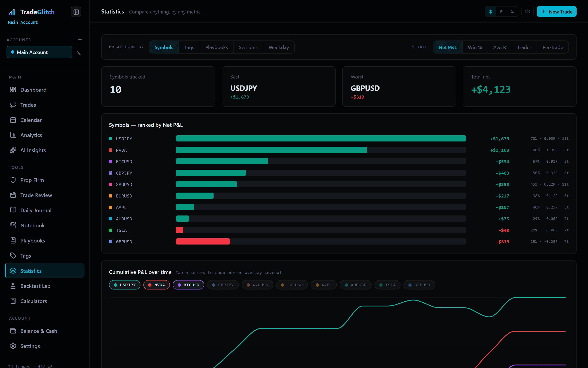This screenshot has height=368, width=588.
Task: Break down by Sessions tab
Action: click(x=248, y=47)
